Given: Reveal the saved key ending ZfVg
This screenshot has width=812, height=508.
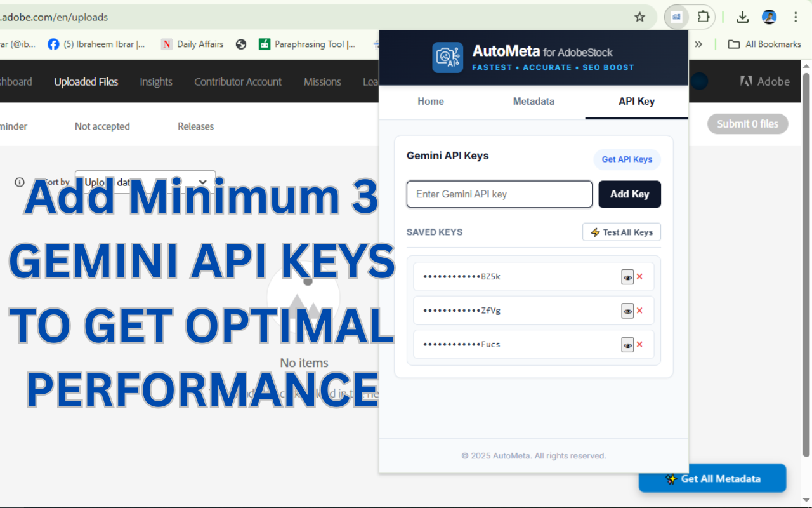Looking at the screenshot, I should click(x=627, y=311).
